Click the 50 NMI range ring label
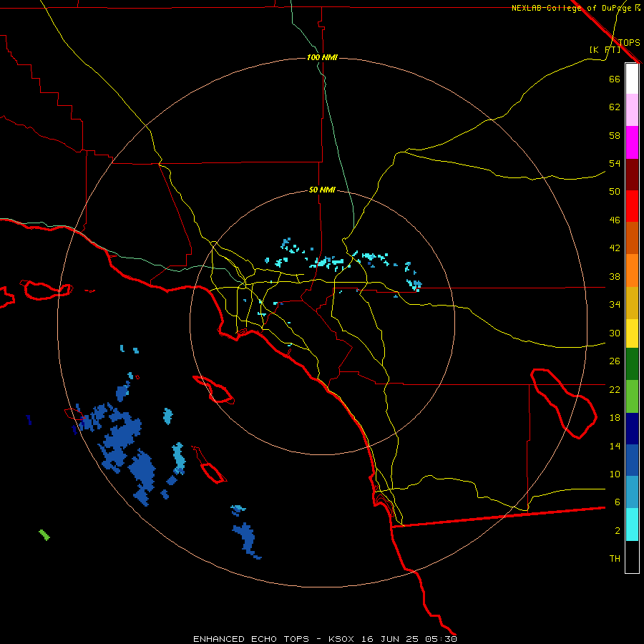 [x=322, y=190]
